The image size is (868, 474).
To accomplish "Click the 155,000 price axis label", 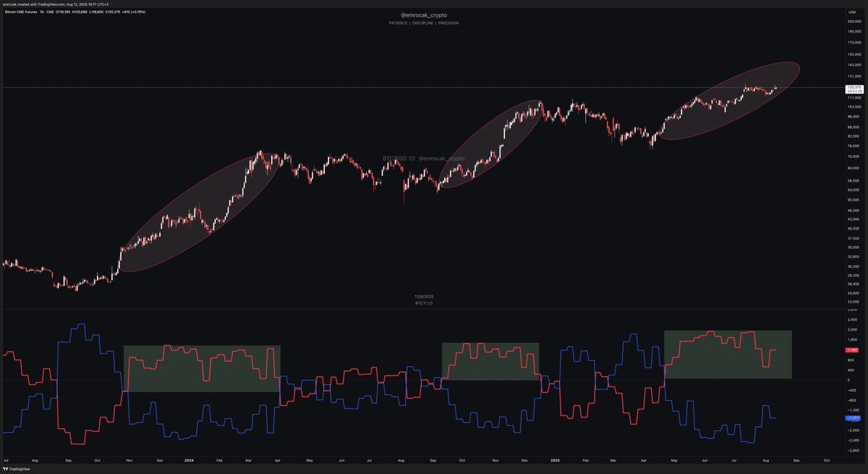I will [x=854, y=54].
